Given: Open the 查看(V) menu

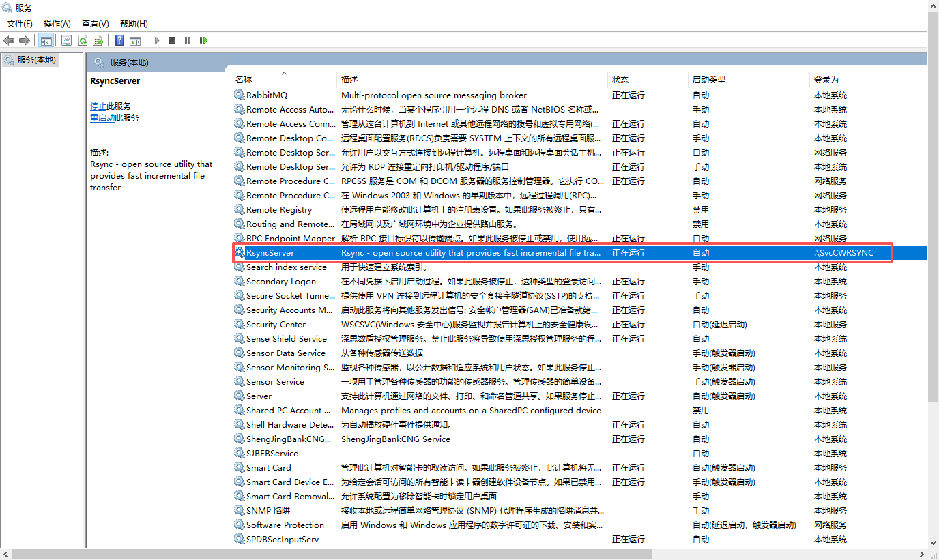Looking at the screenshot, I should coord(95,24).
